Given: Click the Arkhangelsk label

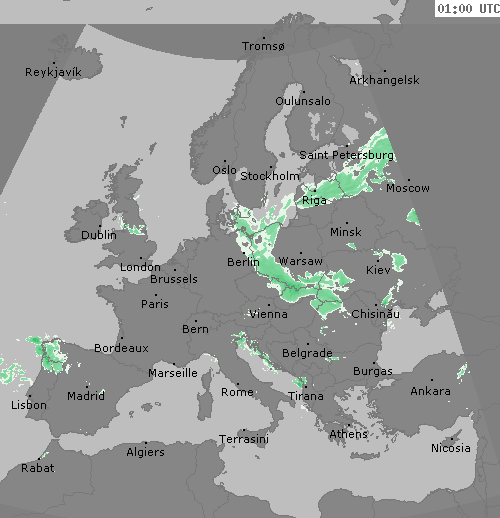Looking at the screenshot, I should 384,80.
